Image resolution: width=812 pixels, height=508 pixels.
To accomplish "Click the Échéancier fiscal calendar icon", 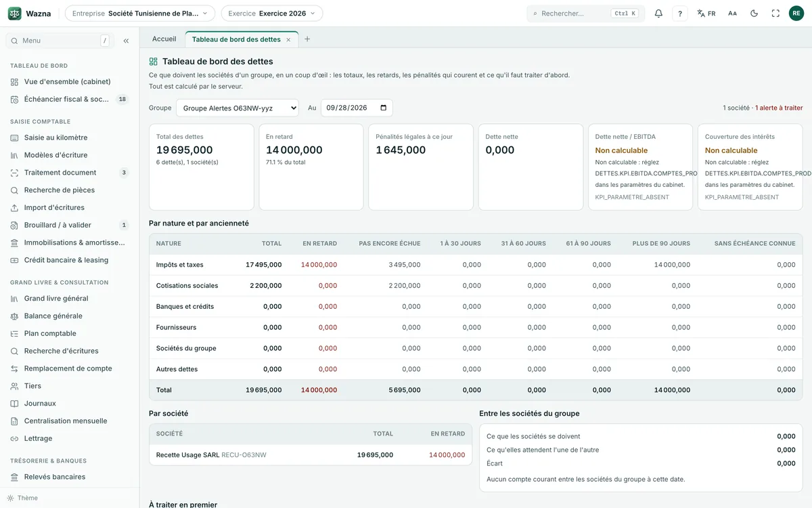I will (x=15, y=100).
